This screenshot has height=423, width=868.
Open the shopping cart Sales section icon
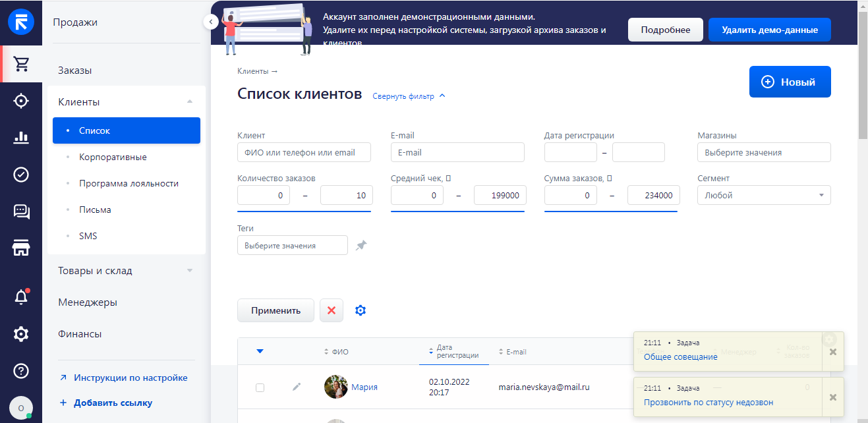pos(21,64)
